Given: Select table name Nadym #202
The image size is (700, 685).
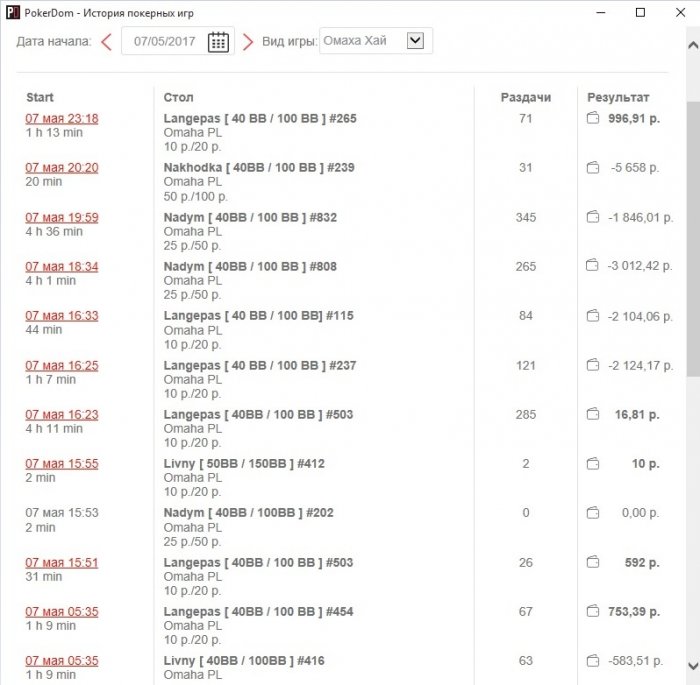Looking at the screenshot, I should 248,513.
